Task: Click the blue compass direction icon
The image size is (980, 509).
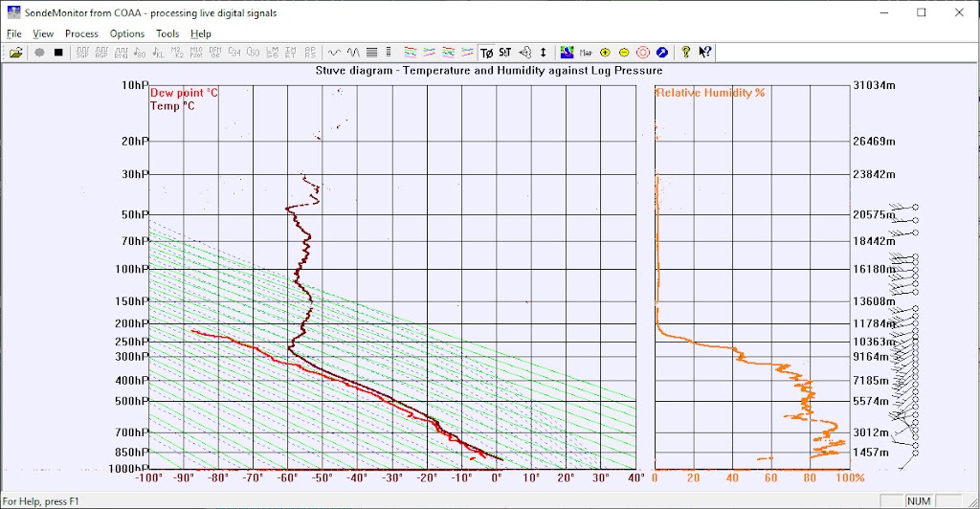Action: (x=661, y=53)
